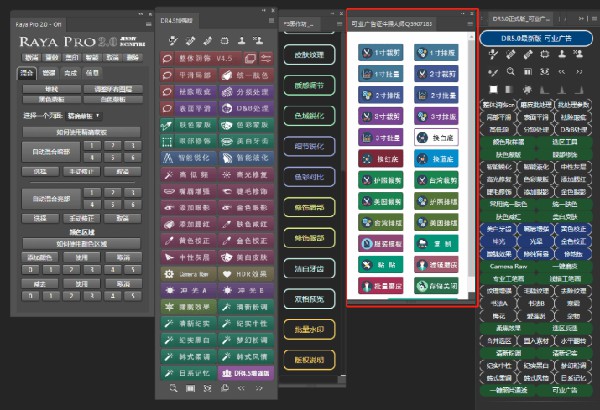Open the middle retouch panel hamburger menu
This screenshot has width=600, height=410.
click(339, 24)
